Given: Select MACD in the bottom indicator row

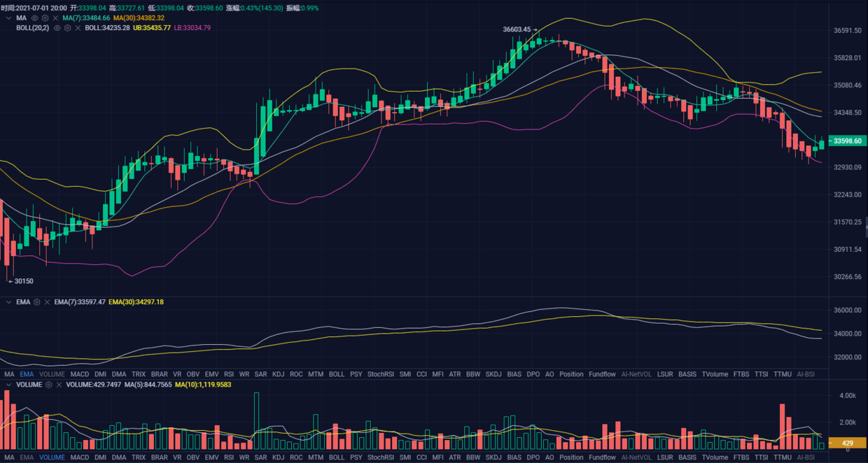Looking at the screenshot, I should pyautogui.click(x=80, y=457).
